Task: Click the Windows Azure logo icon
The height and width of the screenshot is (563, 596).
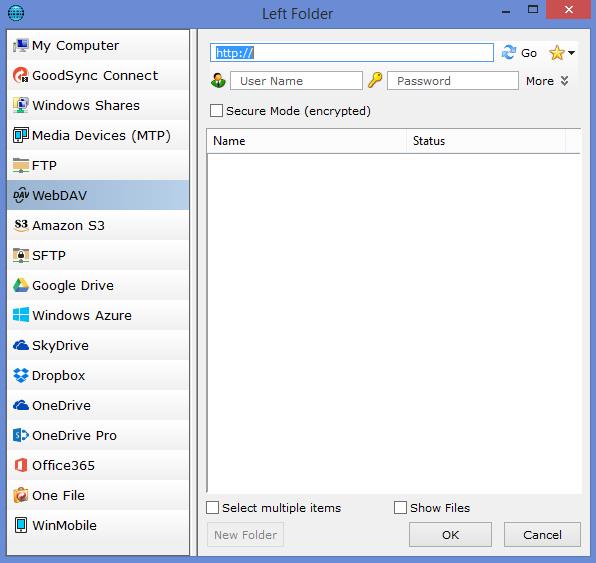Action: point(21,315)
